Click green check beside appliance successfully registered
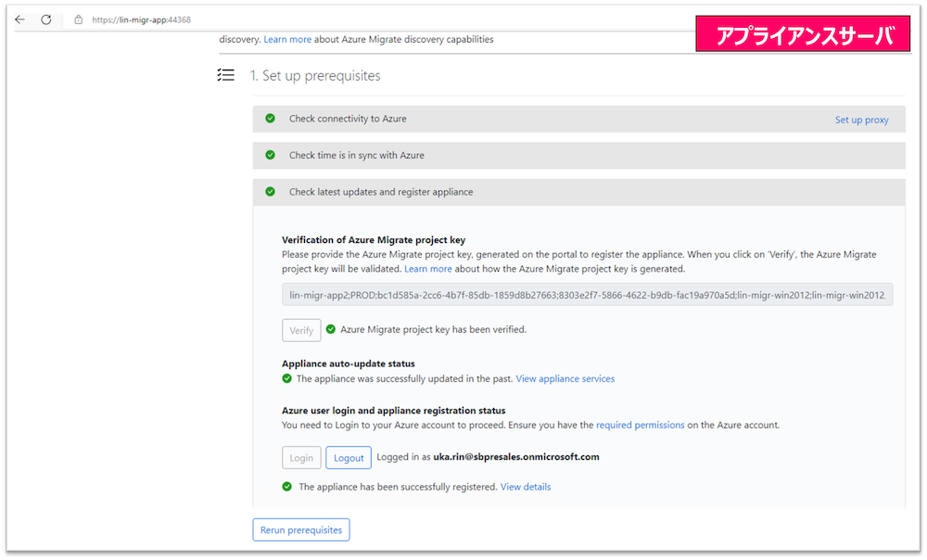 287,487
